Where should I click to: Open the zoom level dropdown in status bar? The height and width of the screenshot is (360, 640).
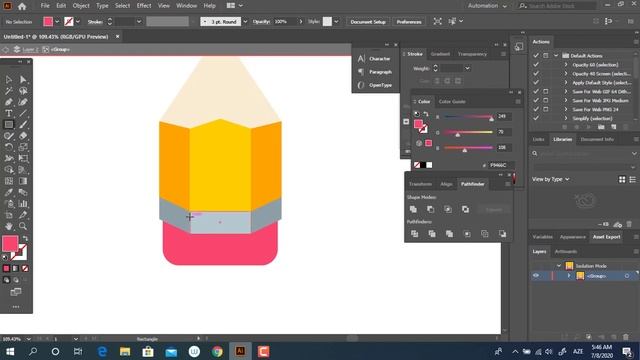[x=29, y=339]
